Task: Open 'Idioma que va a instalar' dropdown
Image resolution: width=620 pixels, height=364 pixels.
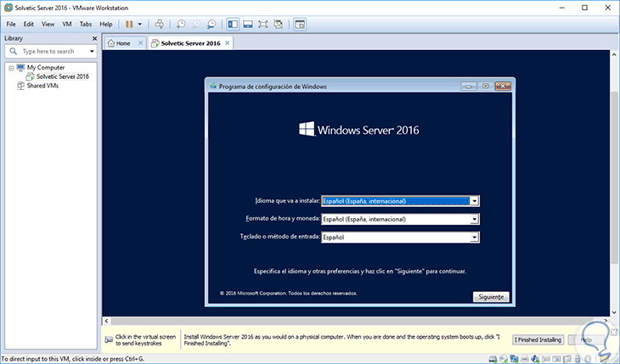Action: [475, 201]
